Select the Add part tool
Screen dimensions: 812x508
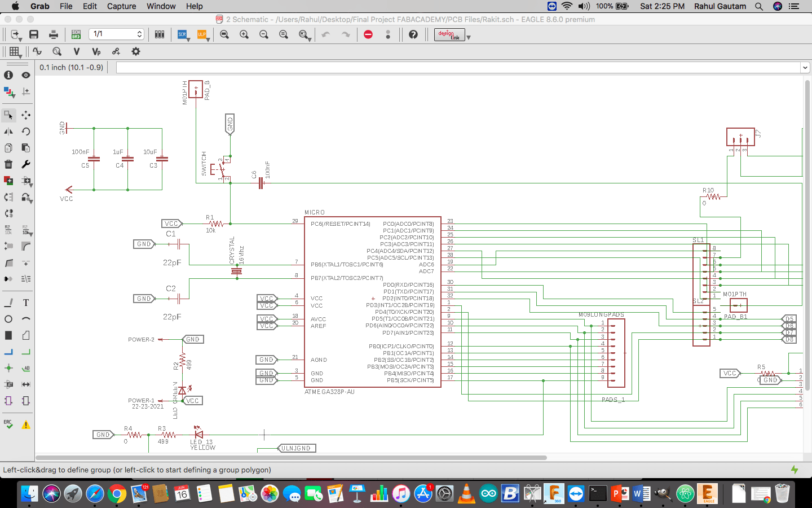(8, 181)
